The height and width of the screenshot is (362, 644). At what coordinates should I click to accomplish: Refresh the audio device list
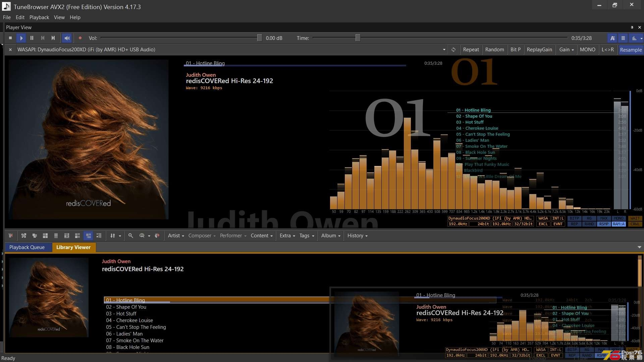coord(453,50)
